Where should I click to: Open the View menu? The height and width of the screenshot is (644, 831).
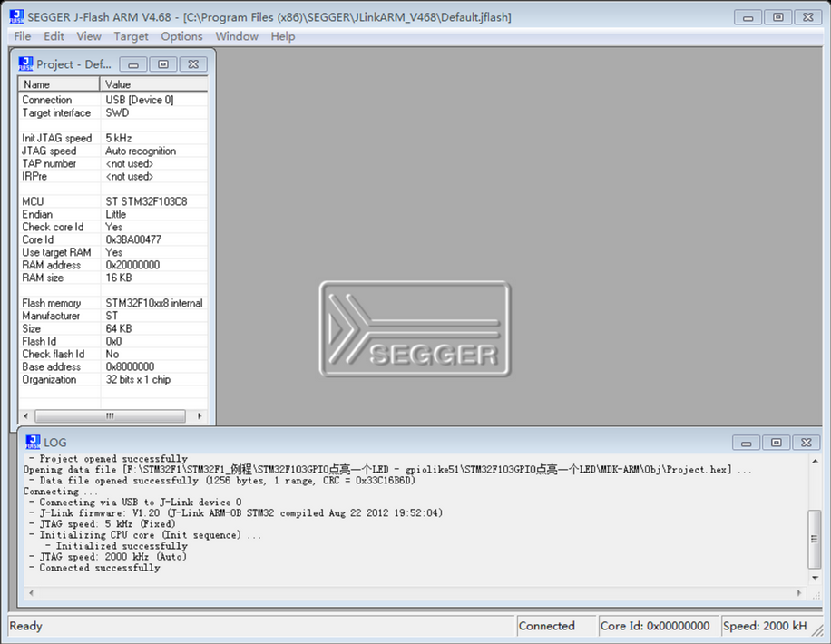[x=89, y=36]
